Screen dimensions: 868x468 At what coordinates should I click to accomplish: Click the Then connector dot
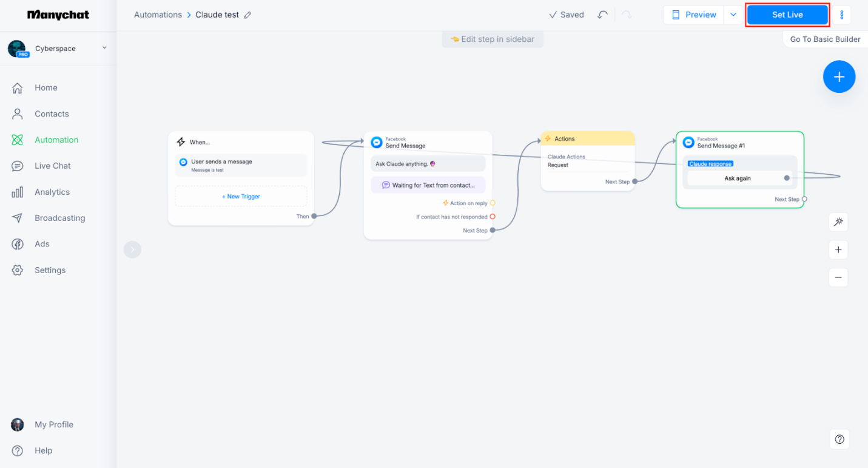[314, 216]
